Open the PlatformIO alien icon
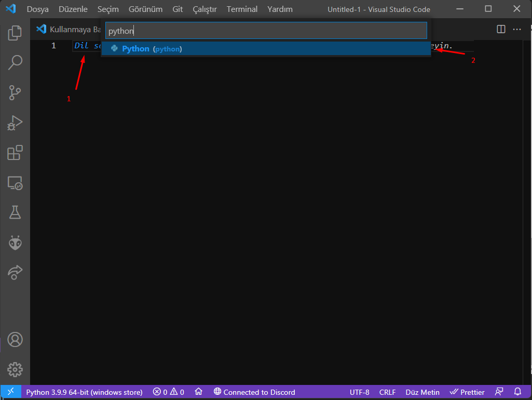The height and width of the screenshot is (400, 532). 15,243
